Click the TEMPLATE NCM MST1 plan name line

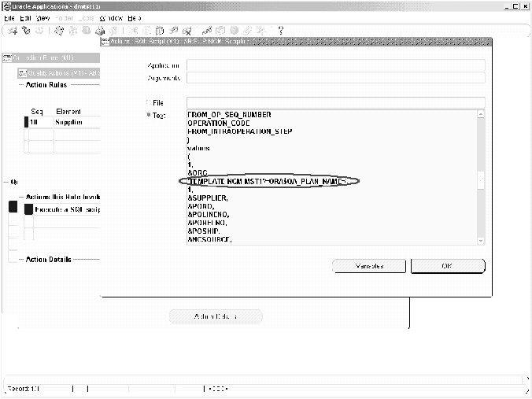(x=268, y=182)
